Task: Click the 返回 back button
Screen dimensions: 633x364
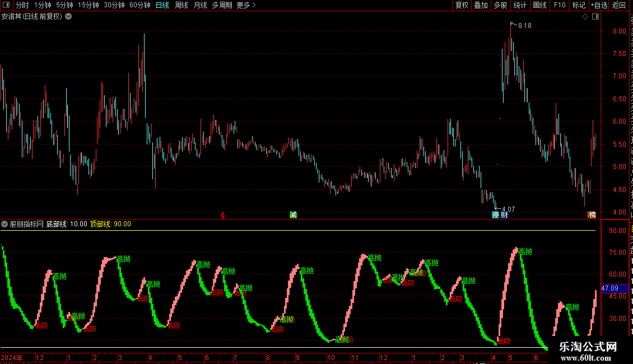Action: [619, 5]
